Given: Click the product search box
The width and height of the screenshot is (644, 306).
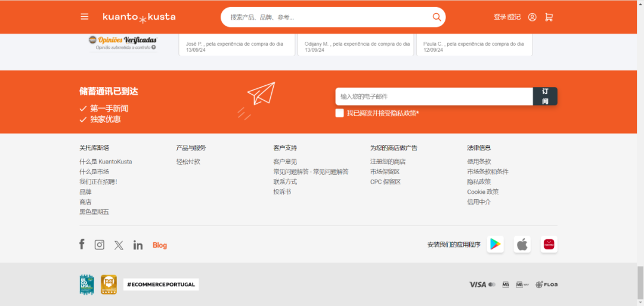Looking at the screenshot, I should [328, 17].
